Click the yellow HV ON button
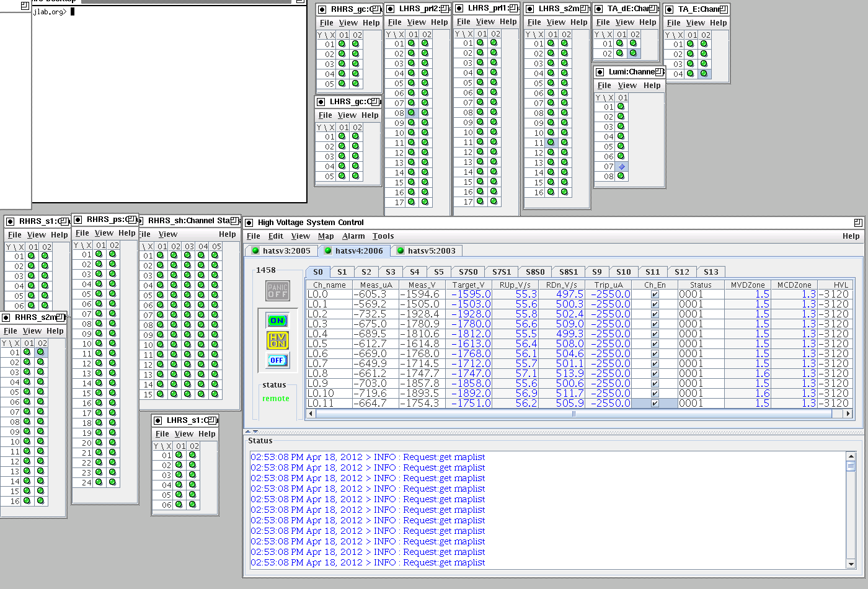Image resolution: width=868 pixels, height=589 pixels. click(277, 340)
